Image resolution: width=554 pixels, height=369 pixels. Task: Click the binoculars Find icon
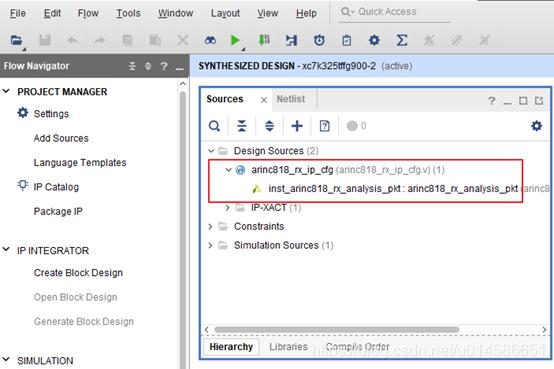210,40
